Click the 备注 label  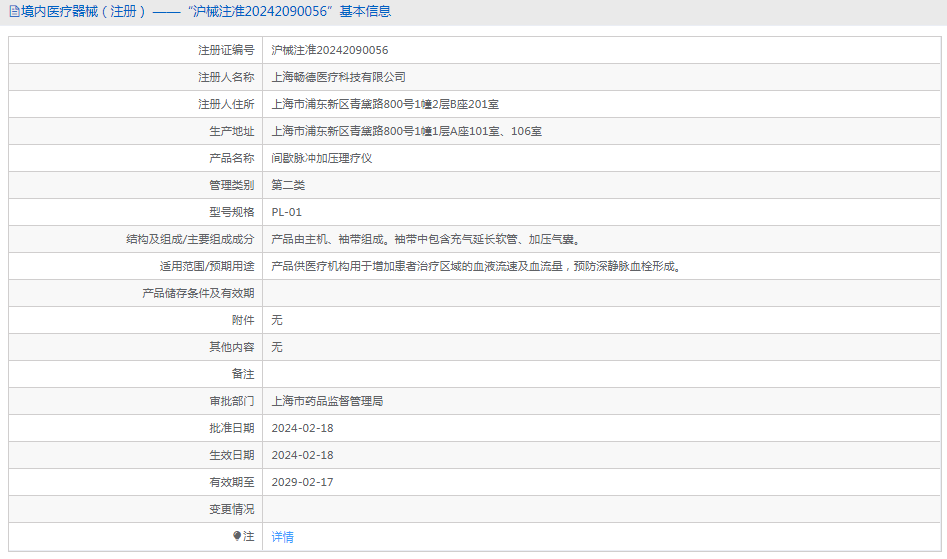243,374
